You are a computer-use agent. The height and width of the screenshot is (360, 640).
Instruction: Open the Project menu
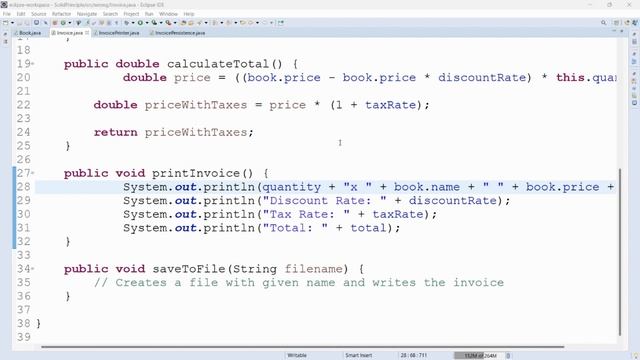[x=131, y=14]
